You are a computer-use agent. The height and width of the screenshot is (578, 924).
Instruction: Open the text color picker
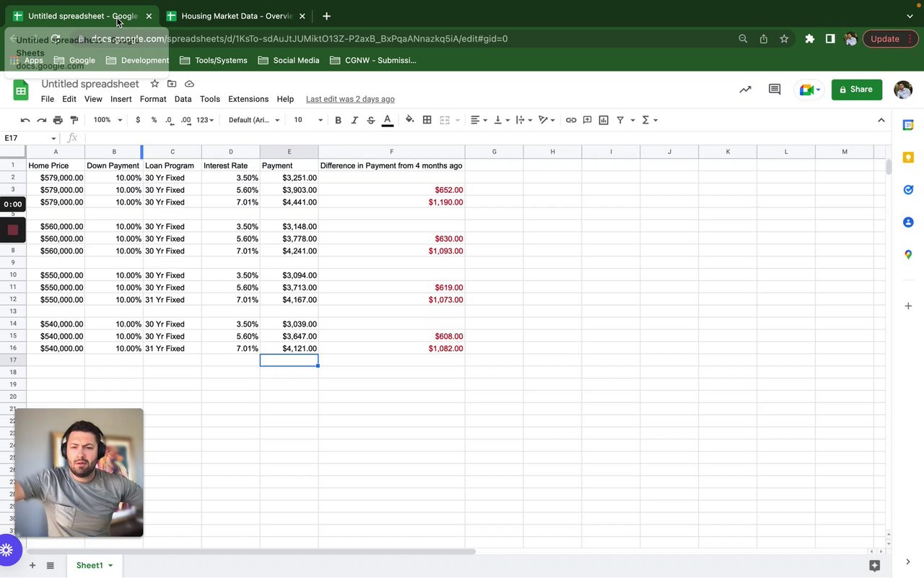388,120
